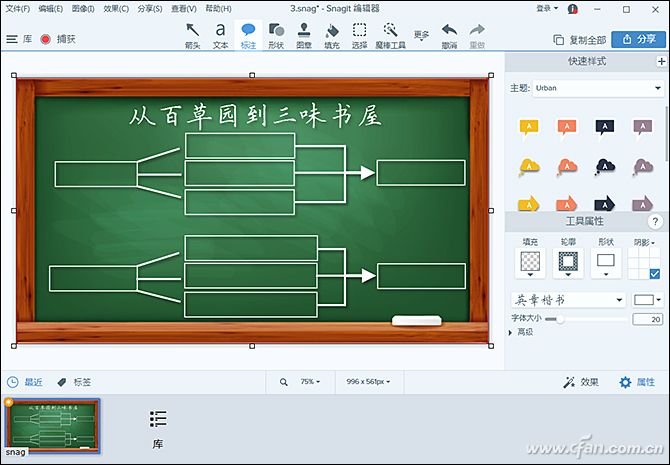670x465 pixels.
Task: Open the Help (帮助) menu
Action: [x=218, y=8]
